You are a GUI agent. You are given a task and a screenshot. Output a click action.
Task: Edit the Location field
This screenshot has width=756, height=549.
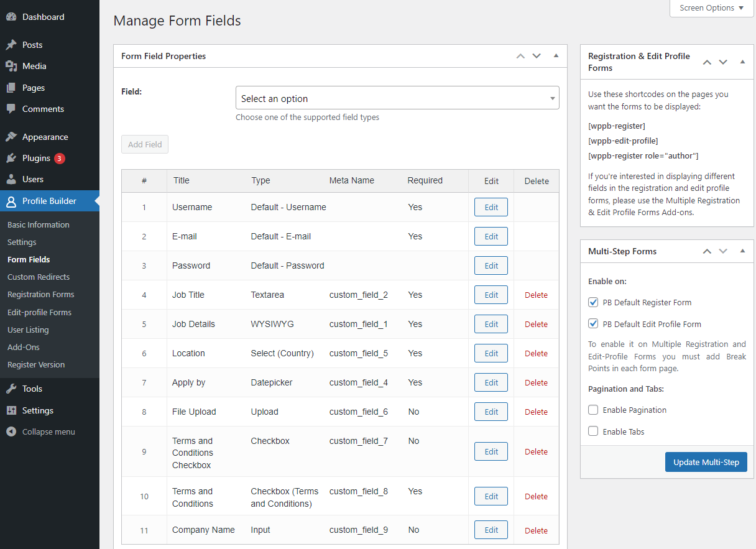click(491, 353)
